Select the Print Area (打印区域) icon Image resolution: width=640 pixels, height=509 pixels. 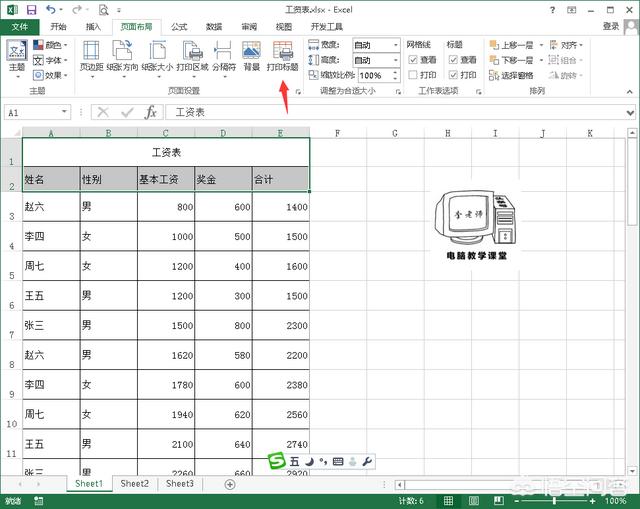190,56
